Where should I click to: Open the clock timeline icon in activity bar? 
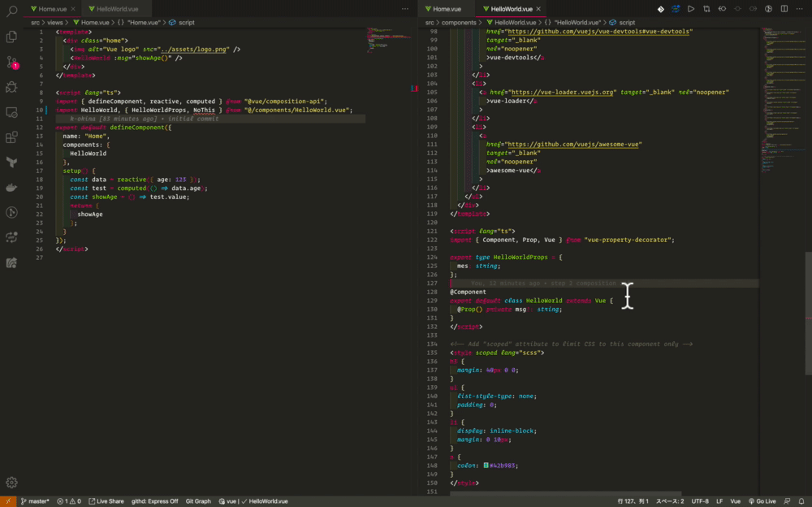11,213
